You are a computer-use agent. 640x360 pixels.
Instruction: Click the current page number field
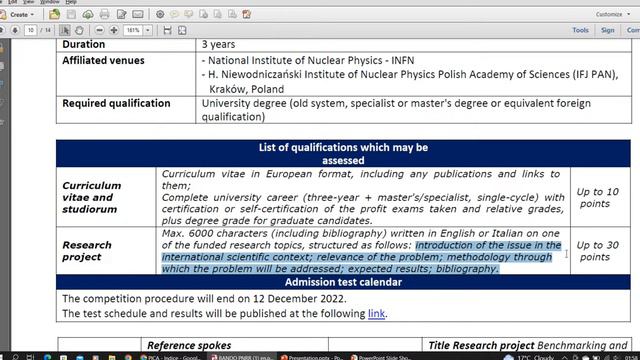[30, 30]
